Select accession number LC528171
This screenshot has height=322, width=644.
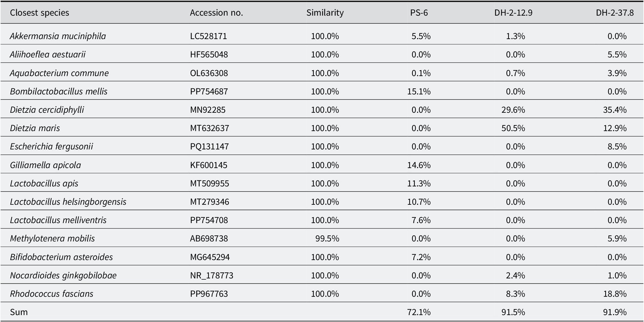(x=208, y=36)
